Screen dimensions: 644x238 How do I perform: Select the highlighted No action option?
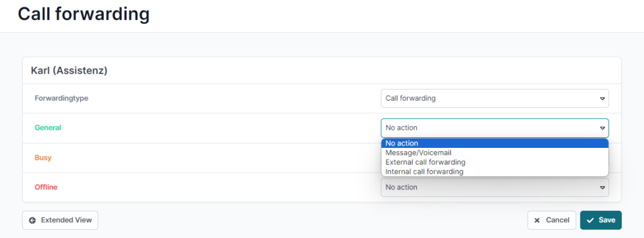point(495,144)
